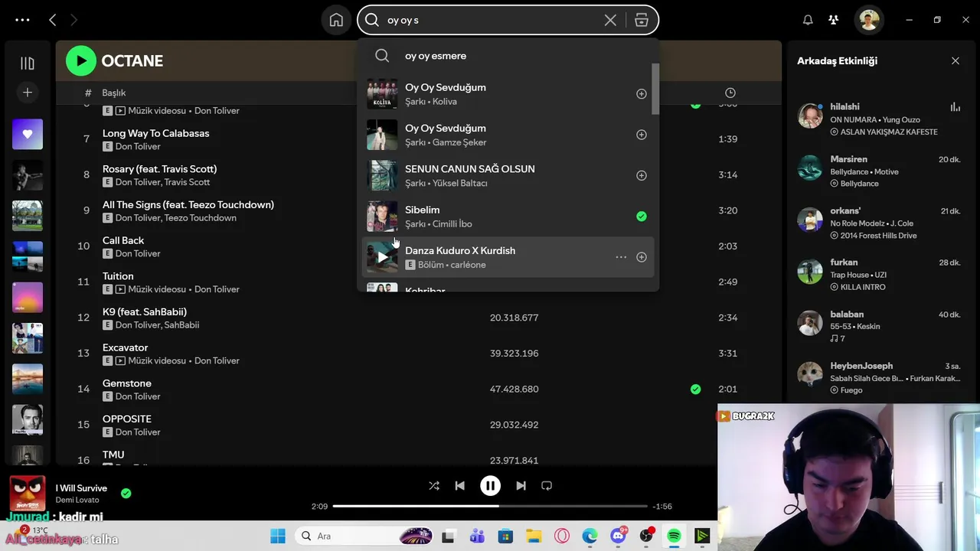Toggle saved checkmark for I Will Survive
Screen dimensions: 980x551
[126, 494]
